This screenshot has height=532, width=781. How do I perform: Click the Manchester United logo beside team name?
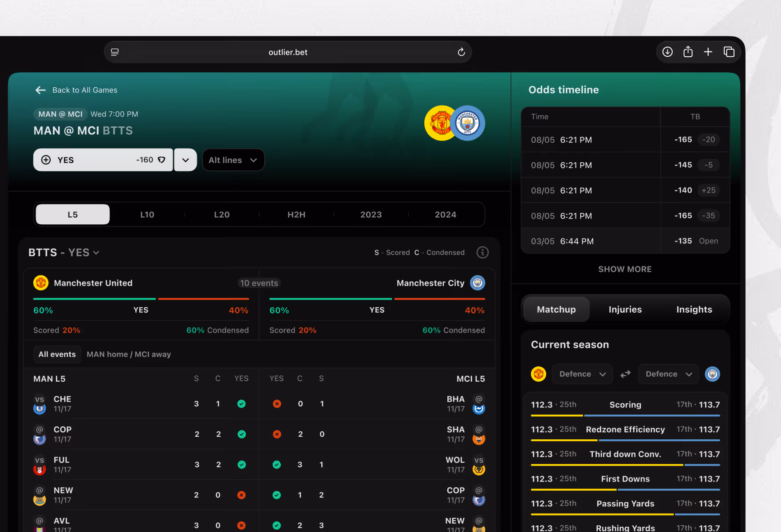41,283
